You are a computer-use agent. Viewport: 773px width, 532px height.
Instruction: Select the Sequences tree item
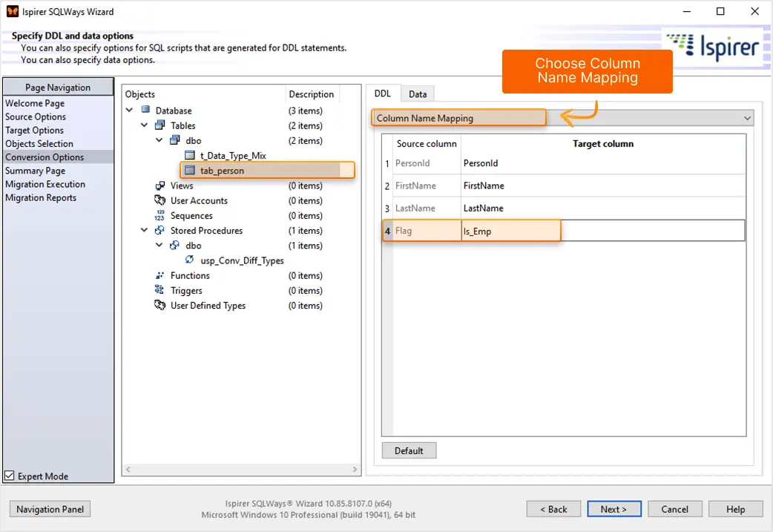tap(191, 215)
